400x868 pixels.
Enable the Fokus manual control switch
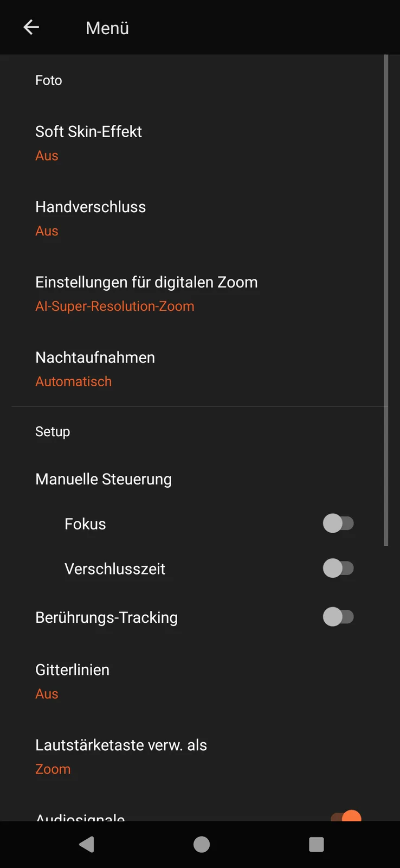coord(338,524)
